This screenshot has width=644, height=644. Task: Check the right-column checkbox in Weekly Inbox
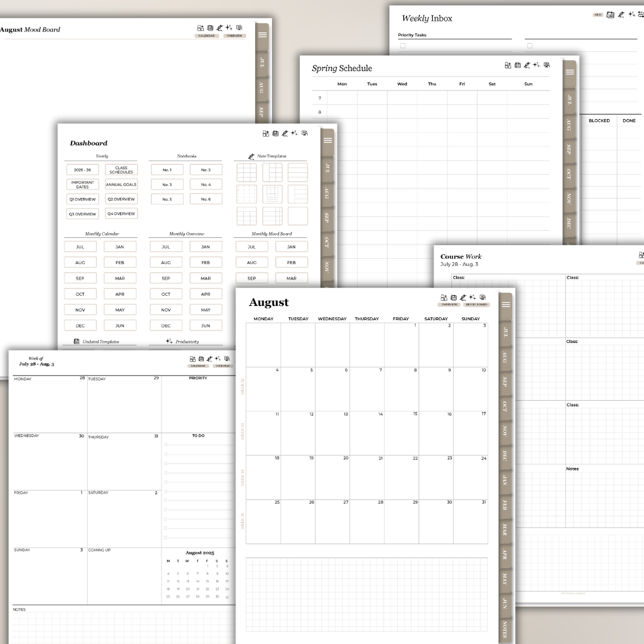coord(530,45)
